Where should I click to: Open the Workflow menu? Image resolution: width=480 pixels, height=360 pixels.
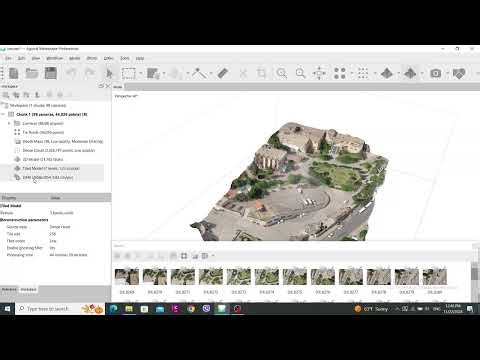pos(55,58)
